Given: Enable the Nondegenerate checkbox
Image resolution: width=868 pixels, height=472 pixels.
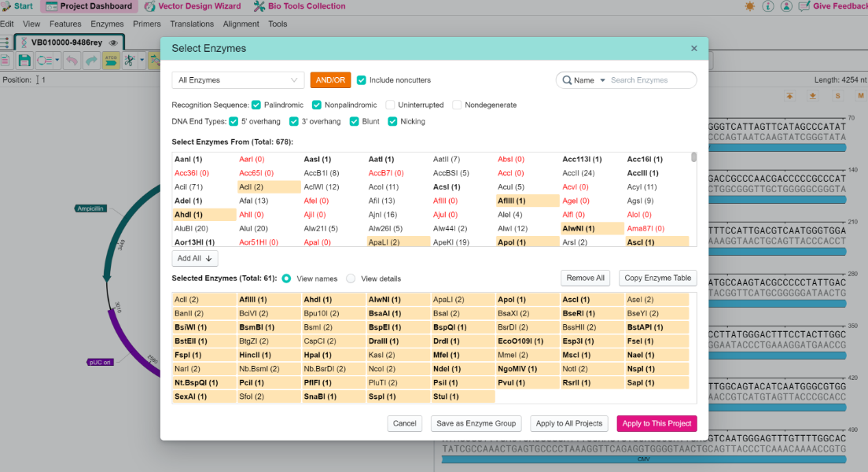Looking at the screenshot, I should [457, 105].
